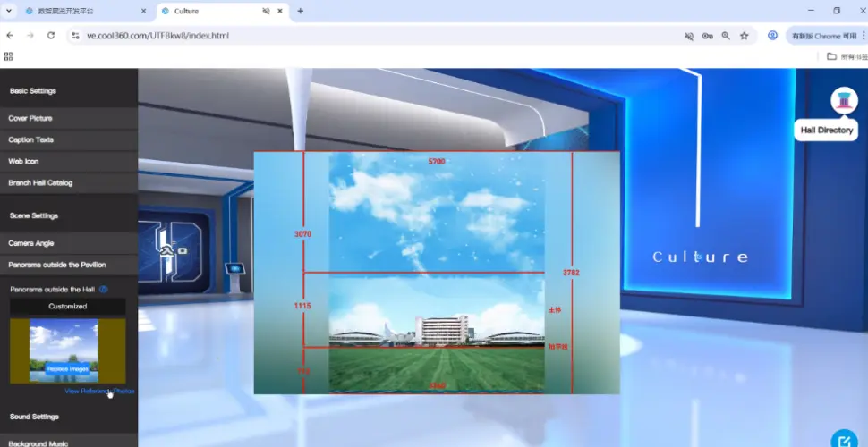
Task: Open the apps grid in bookmarks bar
Action: (8, 56)
